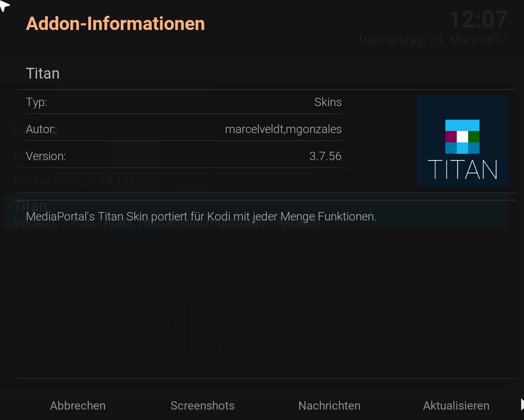
Task: Select the Autor: label
Action: click(41, 129)
